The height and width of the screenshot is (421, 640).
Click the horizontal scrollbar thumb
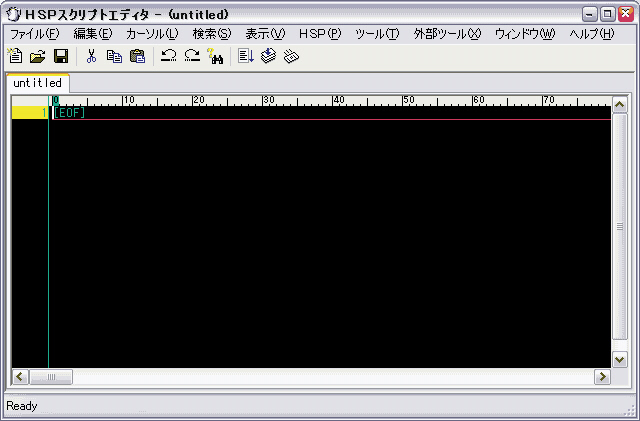pos(52,377)
